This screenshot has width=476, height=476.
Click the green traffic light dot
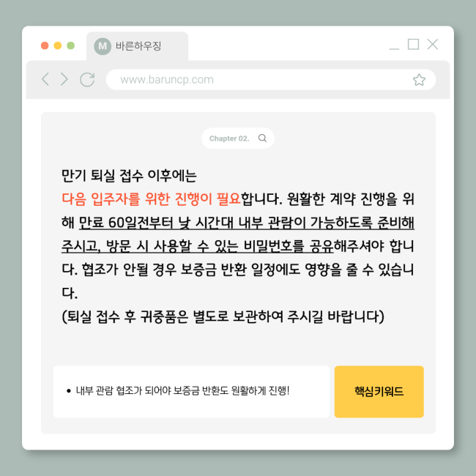[71, 45]
